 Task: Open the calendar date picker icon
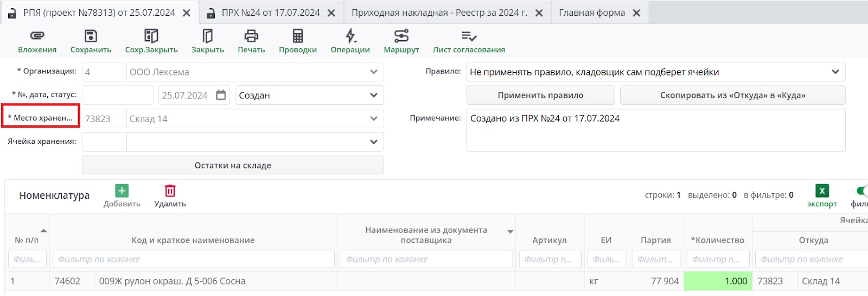click(x=221, y=95)
